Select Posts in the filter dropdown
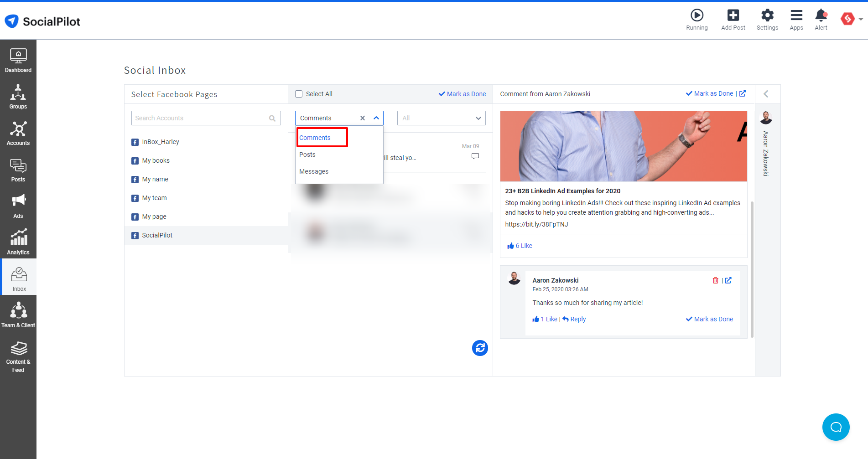 (307, 155)
